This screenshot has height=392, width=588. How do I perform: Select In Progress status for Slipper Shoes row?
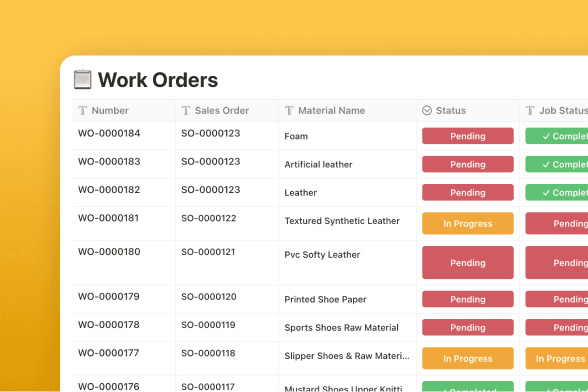[468, 359]
